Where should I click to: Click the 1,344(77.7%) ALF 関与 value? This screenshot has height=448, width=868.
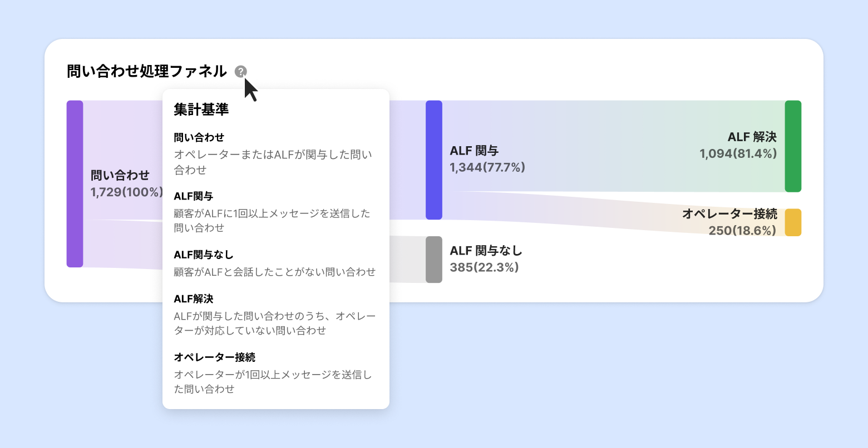487,167
